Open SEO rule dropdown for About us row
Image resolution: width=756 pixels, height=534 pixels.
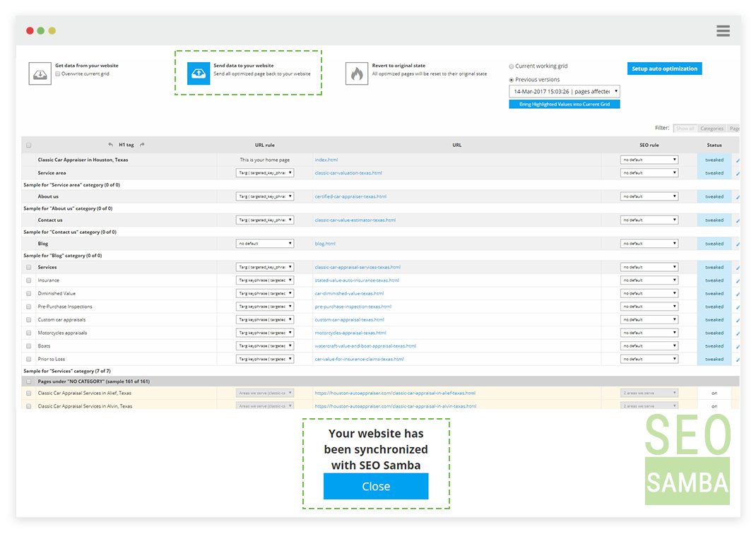point(649,196)
